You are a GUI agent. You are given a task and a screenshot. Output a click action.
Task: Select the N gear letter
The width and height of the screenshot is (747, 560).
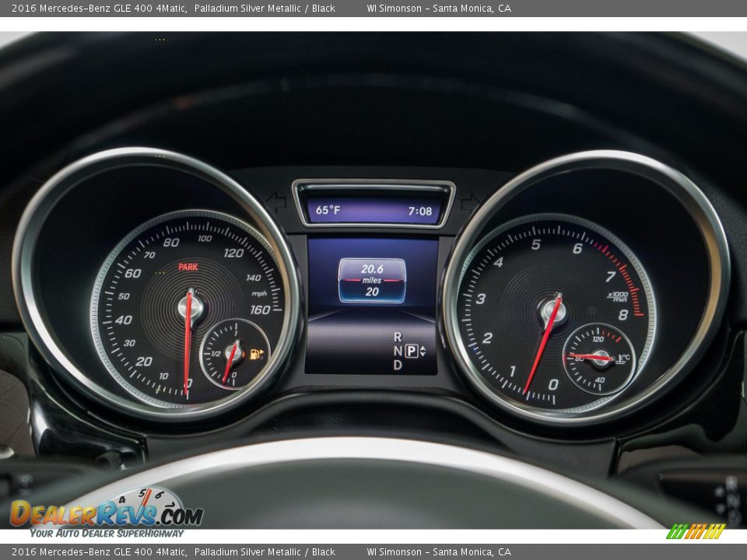tap(398, 351)
